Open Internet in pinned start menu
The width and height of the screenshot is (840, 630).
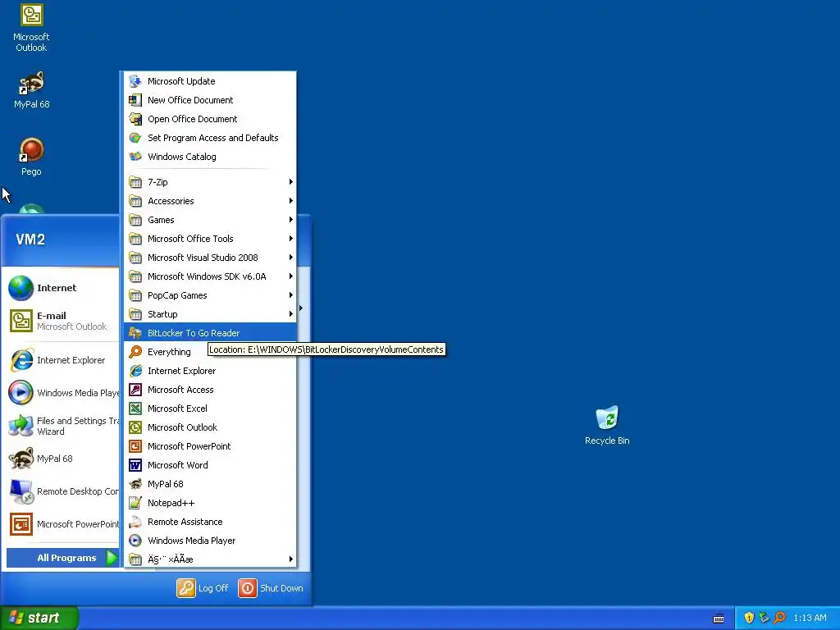(62, 288)
